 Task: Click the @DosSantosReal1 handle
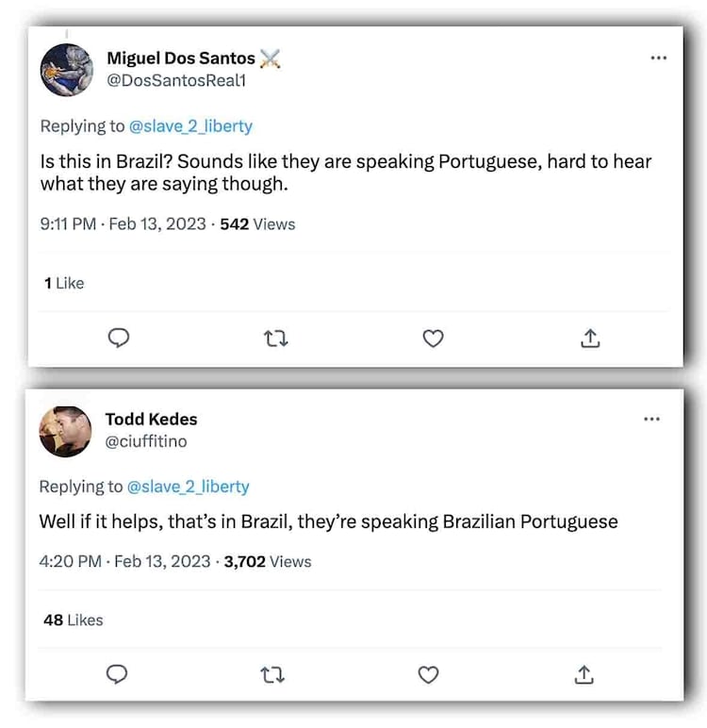(x=174, y=80)
